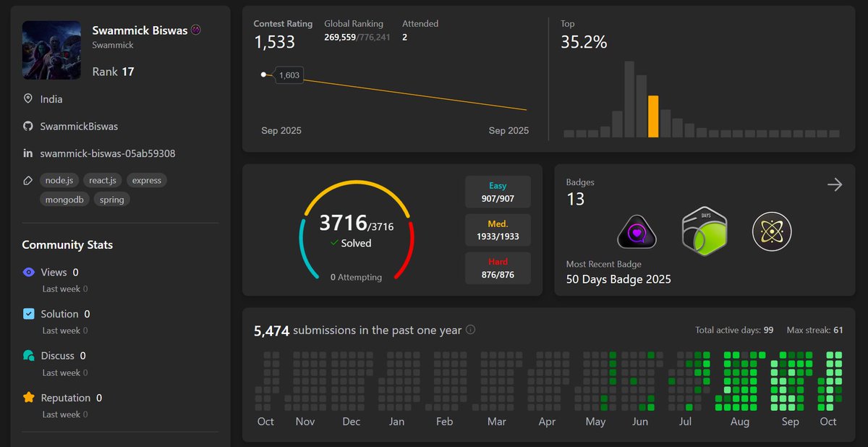Image resolution: width=868 pixels, height=447 pixels.
Task: Click the Aug label in the heatmap
Action: tap(740, 421)
